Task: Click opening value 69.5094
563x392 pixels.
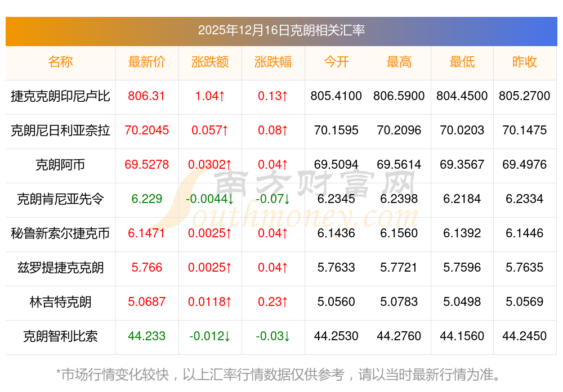Action: [336, 165]
